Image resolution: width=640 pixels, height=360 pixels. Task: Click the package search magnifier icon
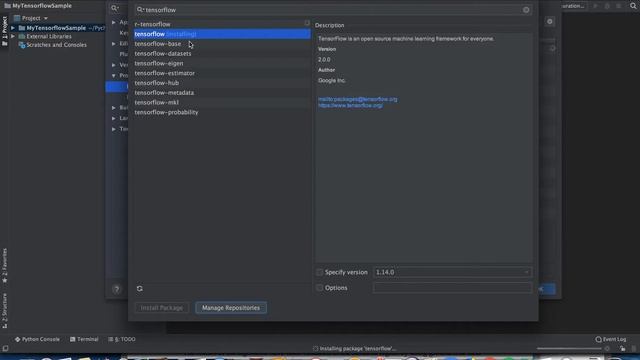tap(140, 9)
